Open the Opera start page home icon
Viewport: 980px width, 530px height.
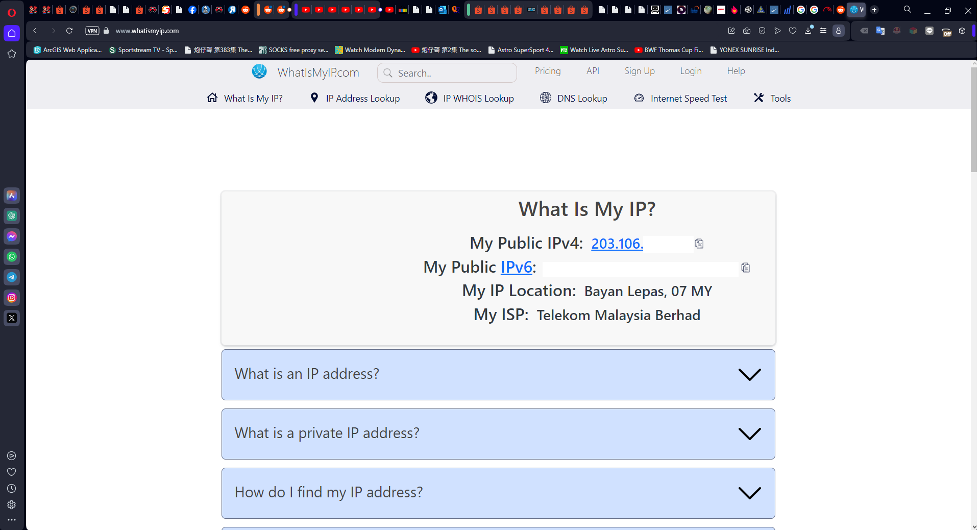click(x=12, y=33)
